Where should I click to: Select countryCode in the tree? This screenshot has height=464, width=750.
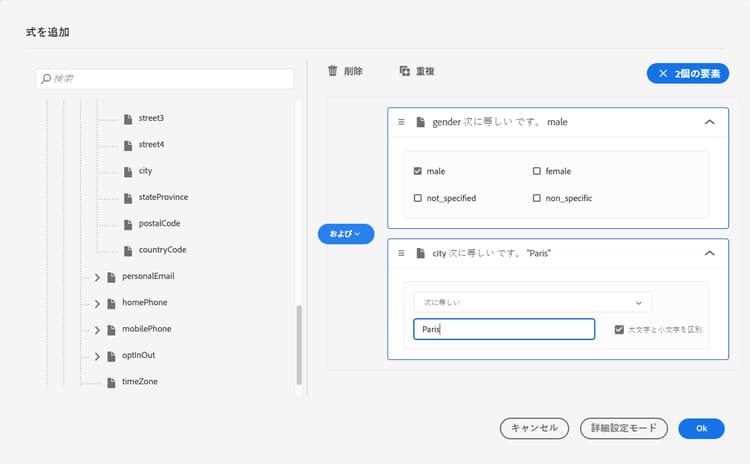click(x=163, y=250)
